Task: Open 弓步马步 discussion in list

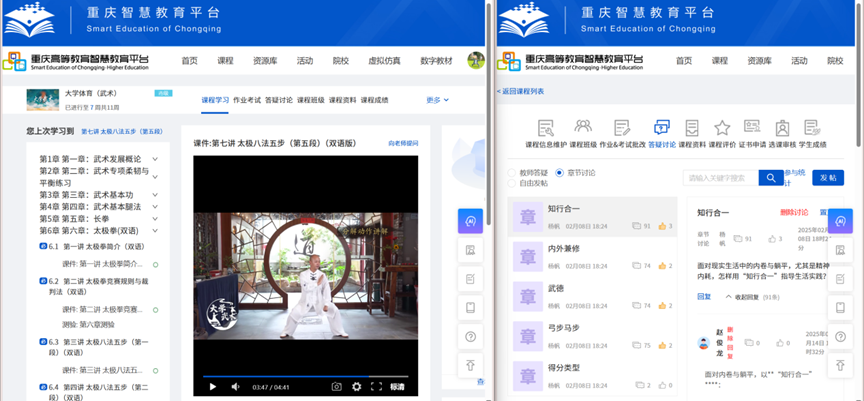Action: coord(592,336)
